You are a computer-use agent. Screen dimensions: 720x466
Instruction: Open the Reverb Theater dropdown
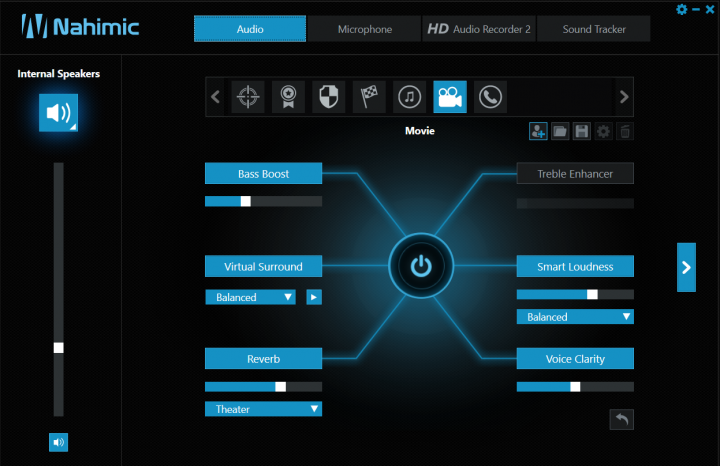tap(263, 409)
